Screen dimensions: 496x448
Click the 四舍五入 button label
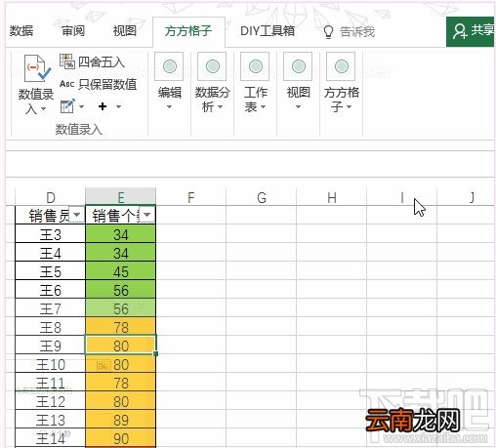(x=102, y=61)
